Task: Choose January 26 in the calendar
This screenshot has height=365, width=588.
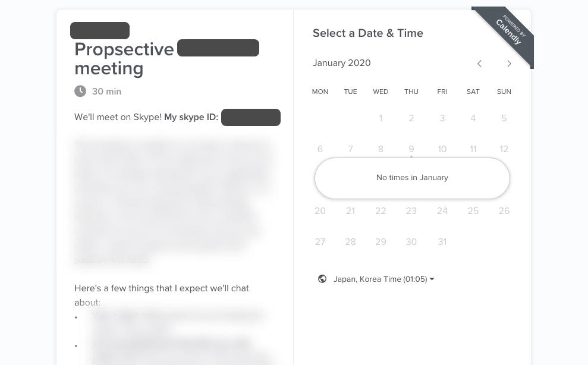Action: click(x=504, y=211)
